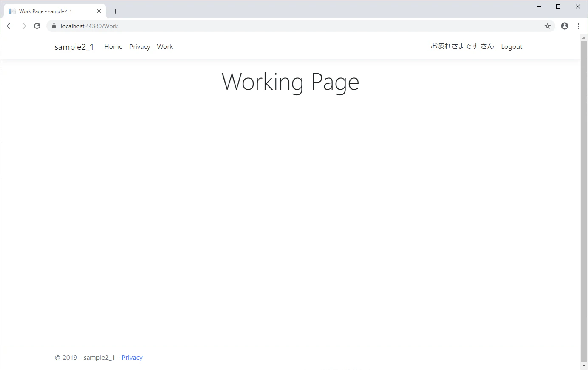Close the Work Page tab
This screenshot has width=588, height=370.
99,11
